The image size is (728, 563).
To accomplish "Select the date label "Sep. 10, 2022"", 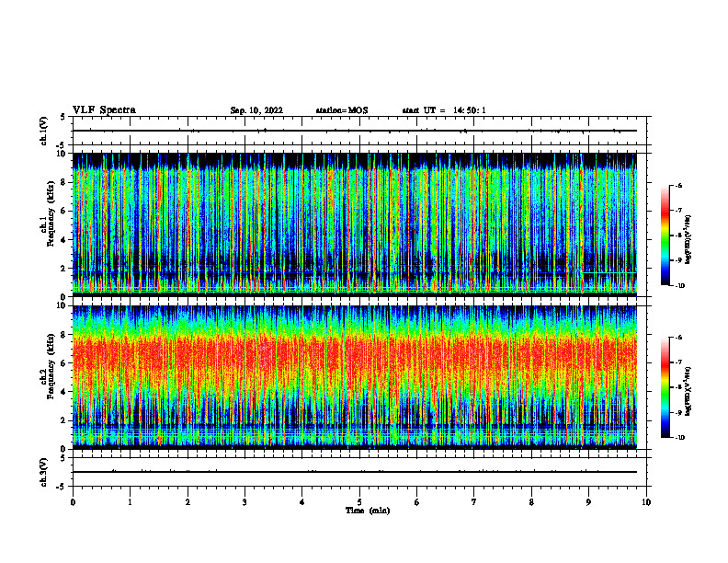I will point(256,110).
